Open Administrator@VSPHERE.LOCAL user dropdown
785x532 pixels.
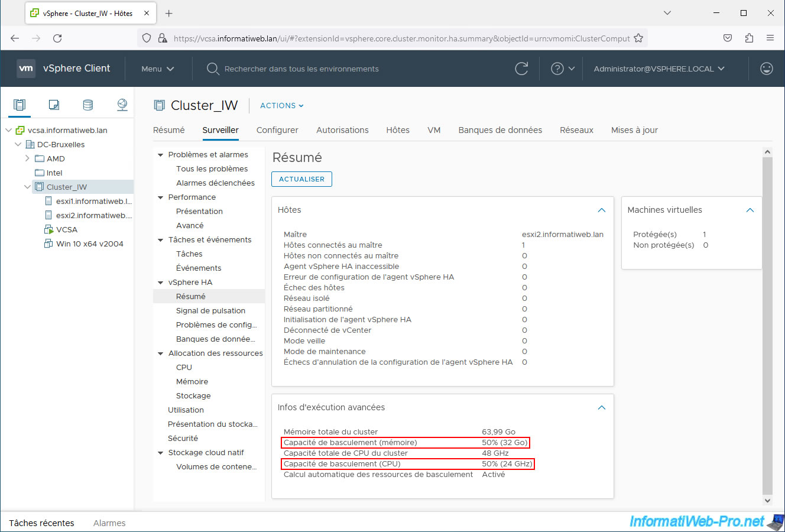[659, 69]
